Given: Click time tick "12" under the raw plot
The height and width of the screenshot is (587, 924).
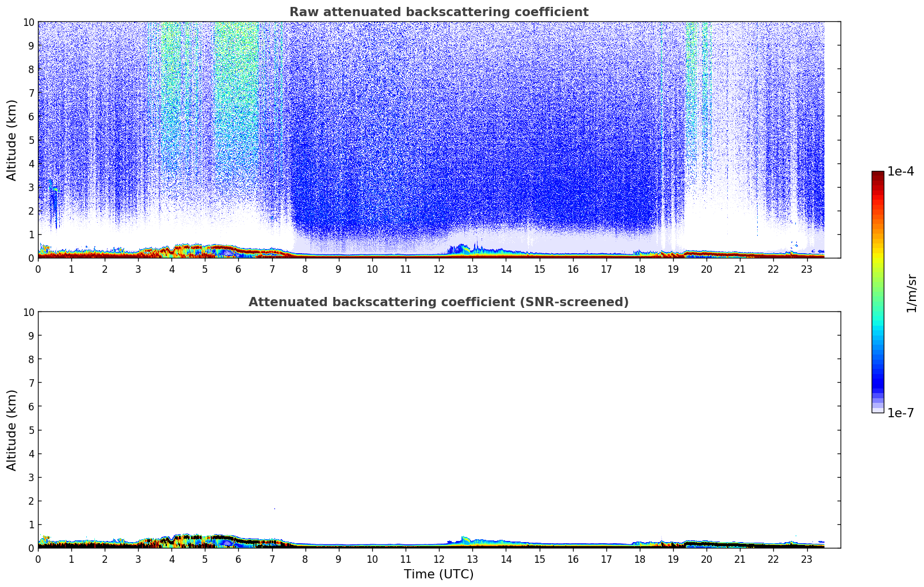Looking at the screenshot, I should point(439,269).
